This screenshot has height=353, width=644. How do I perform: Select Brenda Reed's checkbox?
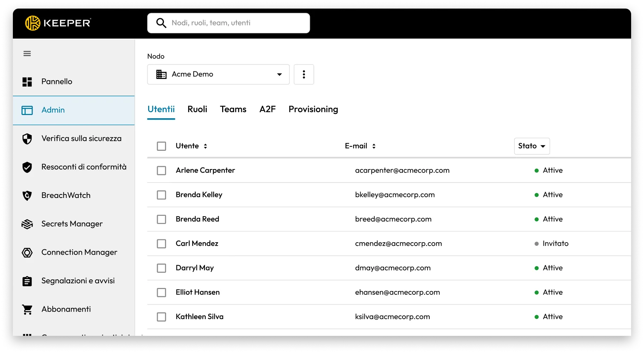point(161,219)
